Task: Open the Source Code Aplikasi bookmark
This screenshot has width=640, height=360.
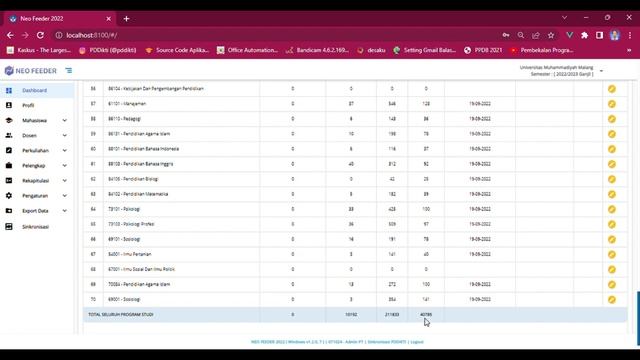Action: click(177, 50)
